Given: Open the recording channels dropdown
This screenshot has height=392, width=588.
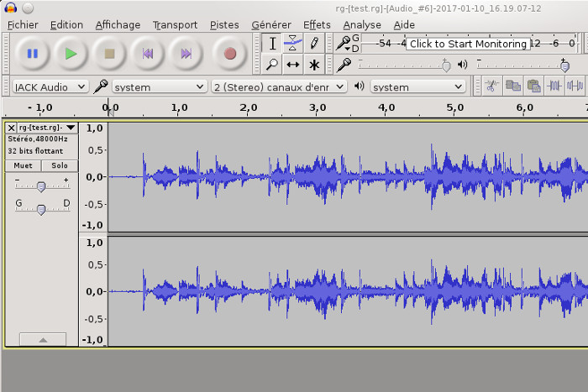Looking at the screenshot, I should pos(279,86).
